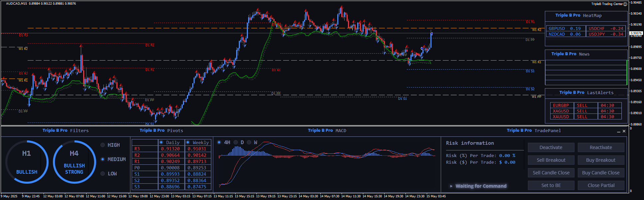This screenshot has height=200, width=644.
Task: Click the Set to BE button
Action: click(x=551, y=185)
